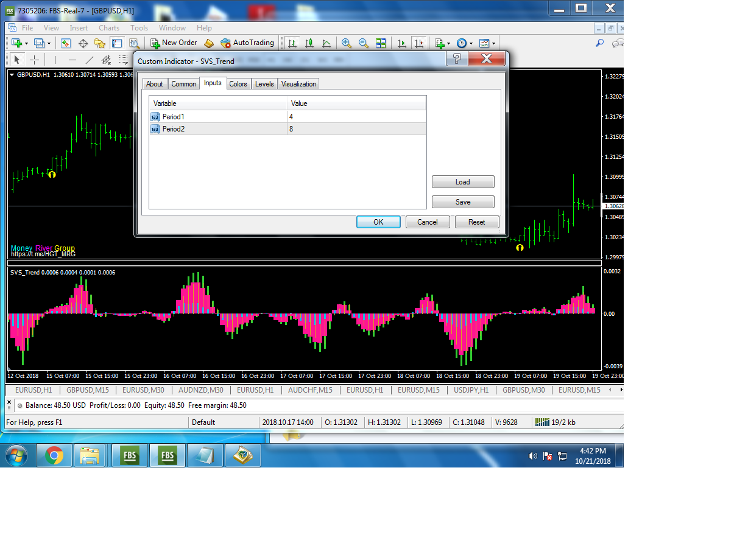Switch to AUDNZD,M30 chart tab
Viewport: 748px width, 560px height.
click(x=201, y=390)
